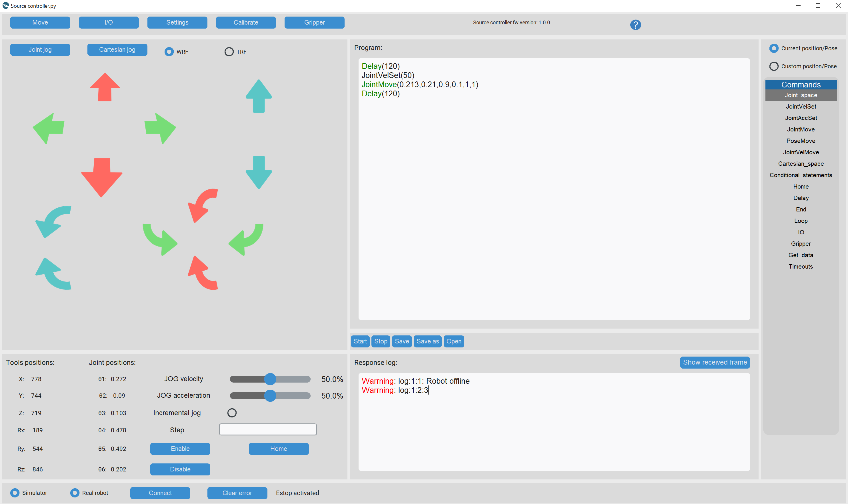Select Custom position/Pose option
Viewport: 848px width, 504px height.
click(x=773, y=66)
